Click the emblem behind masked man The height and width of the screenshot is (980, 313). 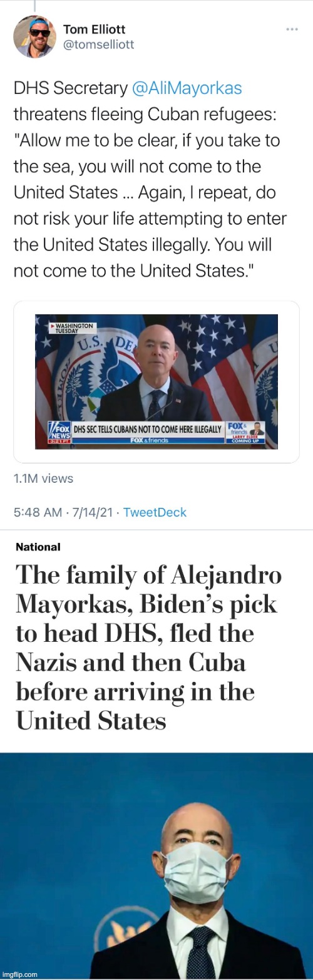128,933
